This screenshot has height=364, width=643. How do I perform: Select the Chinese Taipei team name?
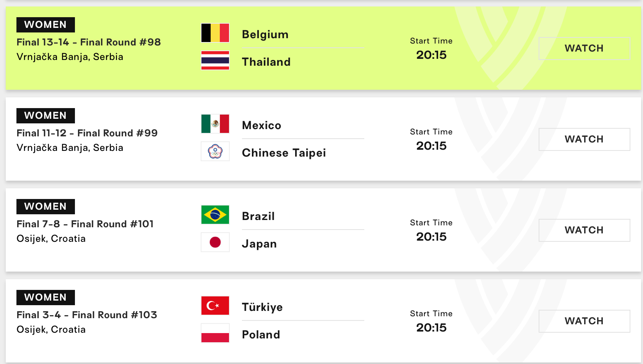tap(284, 153)
